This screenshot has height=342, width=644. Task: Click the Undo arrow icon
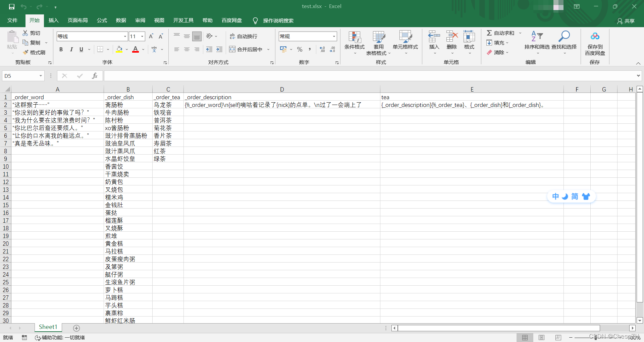[x=23, y=7]
